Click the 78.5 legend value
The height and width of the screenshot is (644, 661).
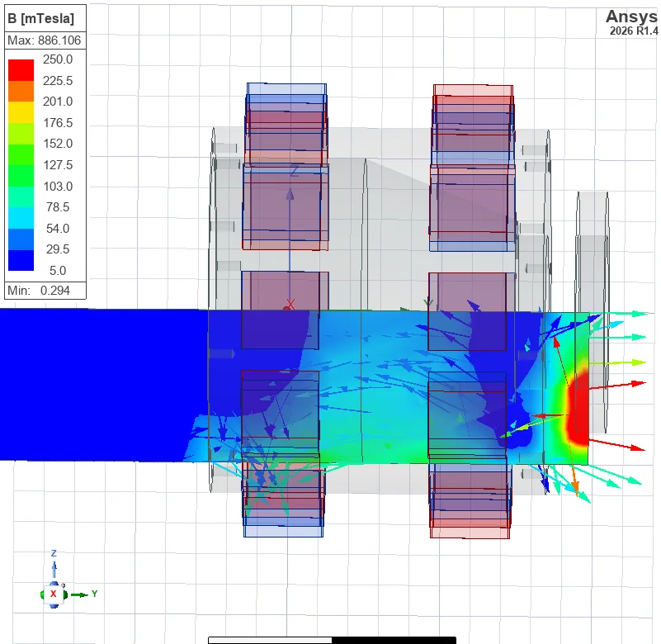point(58,207)
